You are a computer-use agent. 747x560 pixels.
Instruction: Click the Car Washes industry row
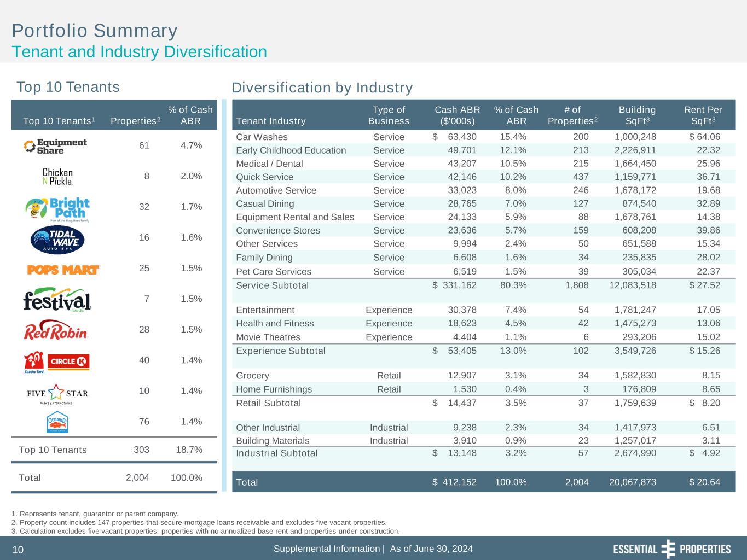click(262, 137)
